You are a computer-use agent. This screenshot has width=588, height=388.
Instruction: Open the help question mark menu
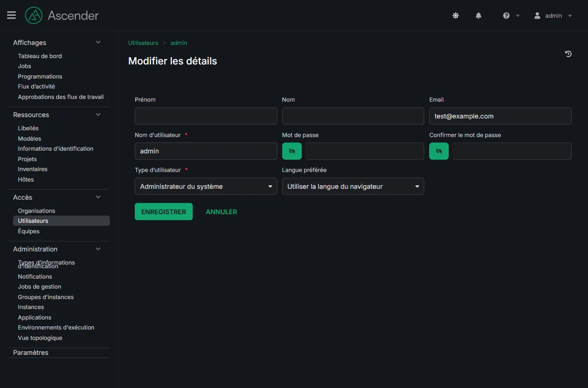(x=506, y=15)
